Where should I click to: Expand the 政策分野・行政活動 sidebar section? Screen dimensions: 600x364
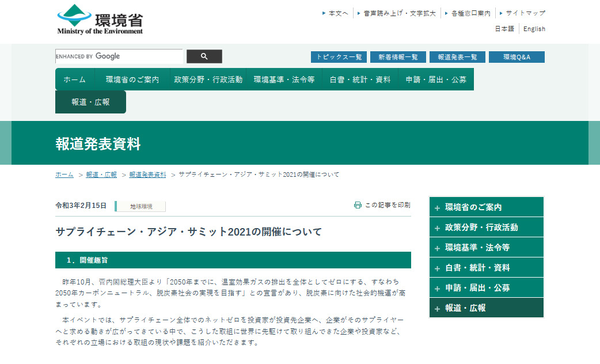(x=486, y=227)
